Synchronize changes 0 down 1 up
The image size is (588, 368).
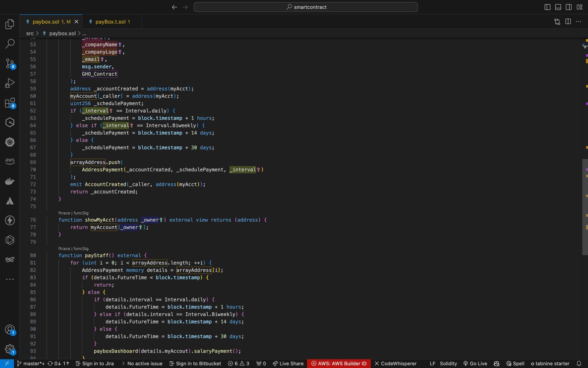pyautogui.click(x=58, y=364)
